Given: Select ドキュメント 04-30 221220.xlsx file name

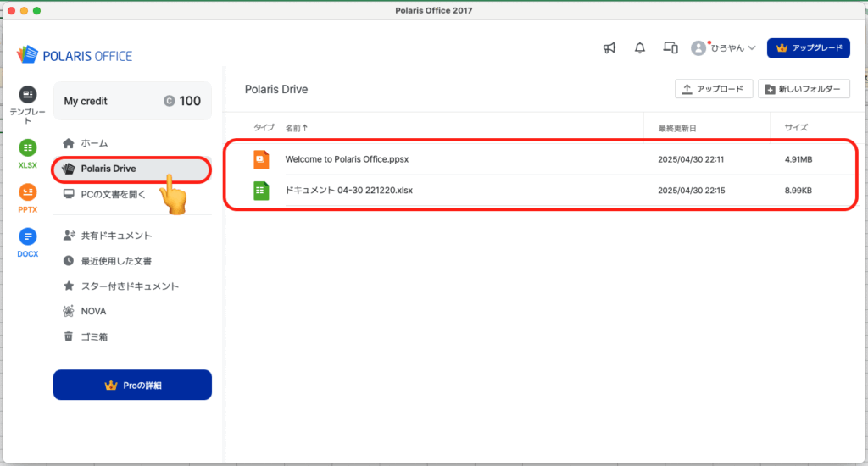Looking at the screenshot, I should click(x=348, y=191).
